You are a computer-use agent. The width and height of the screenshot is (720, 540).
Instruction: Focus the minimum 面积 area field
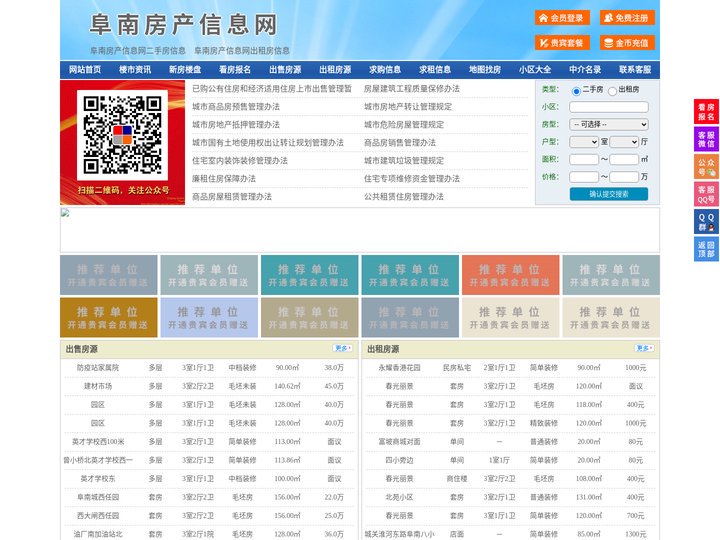point(584,159)
